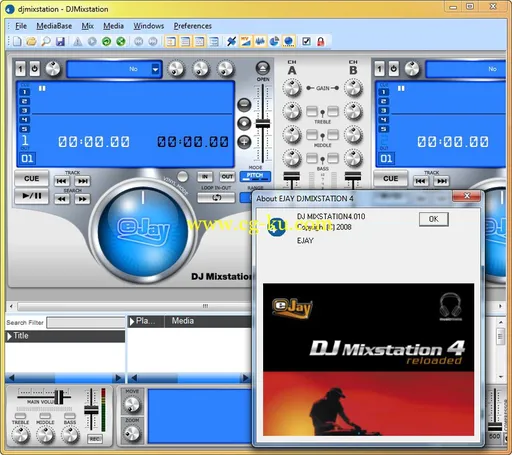Click the CUE button on deck B

pos(391,179)
